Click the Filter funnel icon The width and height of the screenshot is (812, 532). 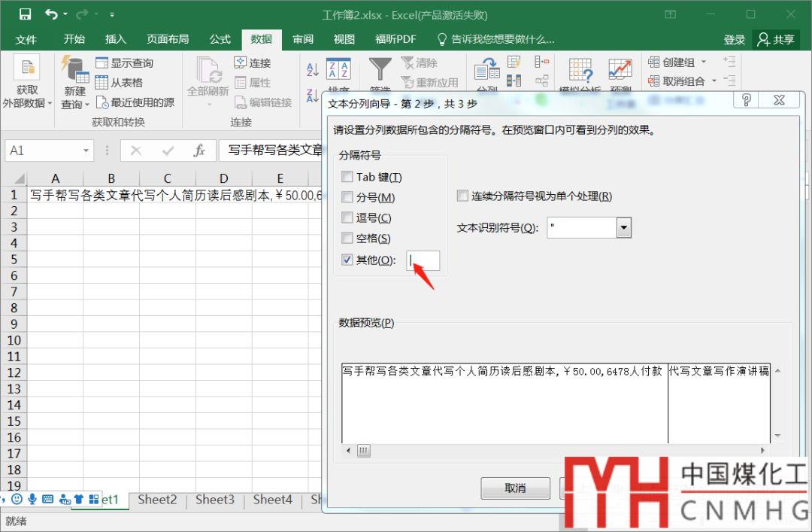(380, 69)
